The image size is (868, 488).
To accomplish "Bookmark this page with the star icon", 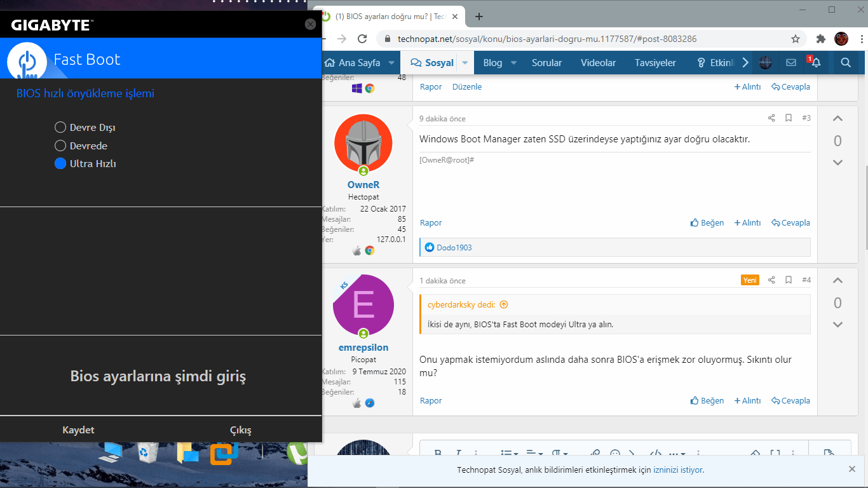I will 796,39.
